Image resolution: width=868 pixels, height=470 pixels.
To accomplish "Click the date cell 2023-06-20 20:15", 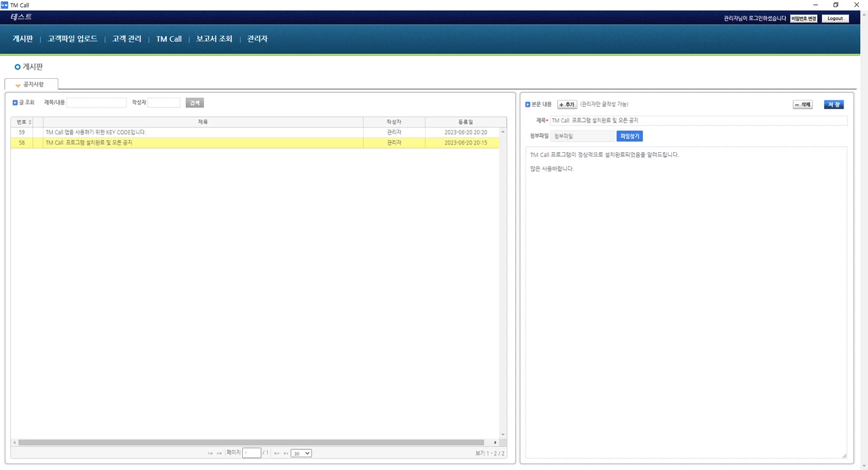I will (466, 143).
